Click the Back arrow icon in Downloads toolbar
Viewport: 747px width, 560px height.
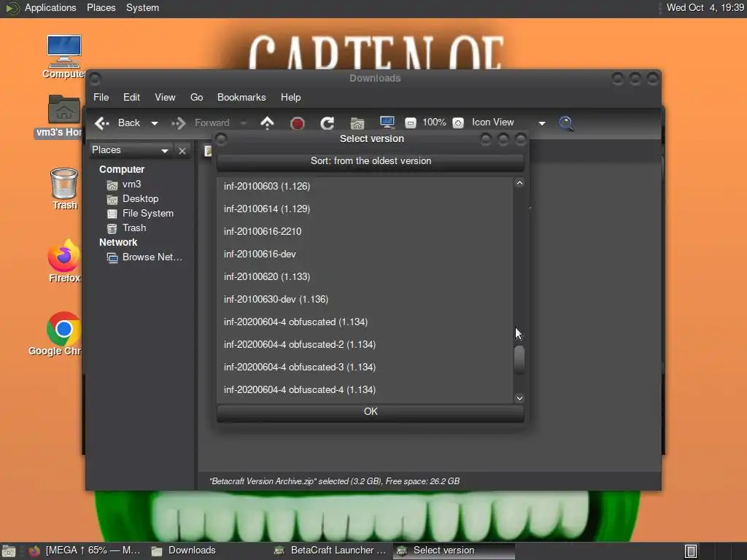tap(102, 123)
